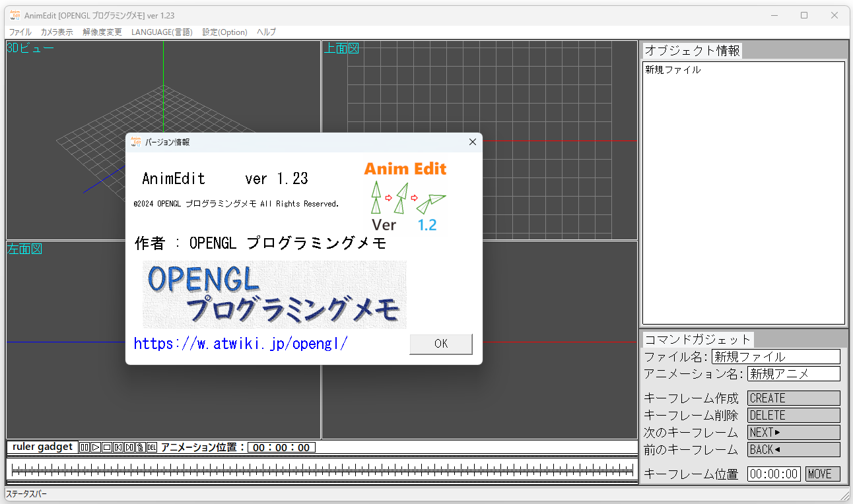Open the カメラ表示 menu
The height and width of the screenshot is (504, 853).
pyautogui.click(x=57, y=32)
